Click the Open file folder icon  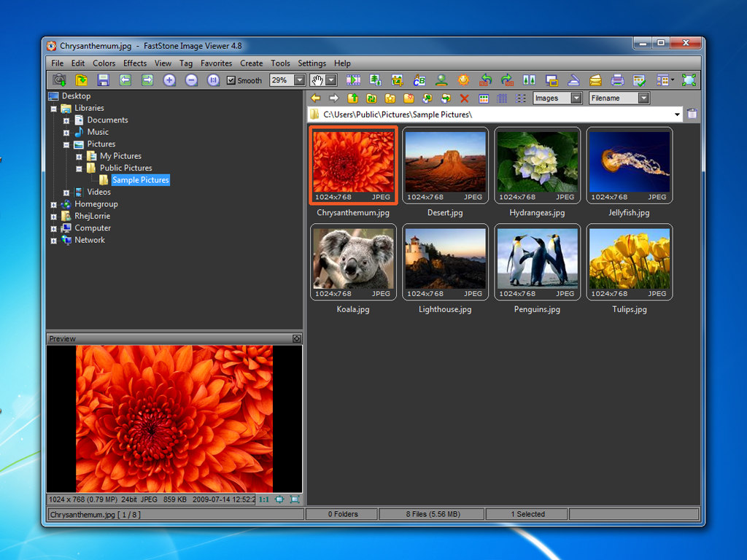82,80
